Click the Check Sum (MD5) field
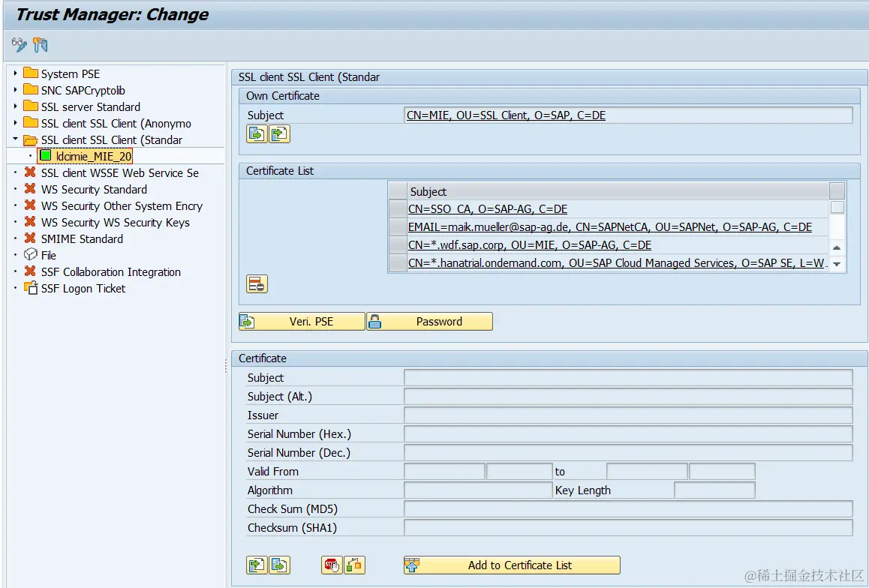This screenshot has height=588, width=869. pos(628,508)
